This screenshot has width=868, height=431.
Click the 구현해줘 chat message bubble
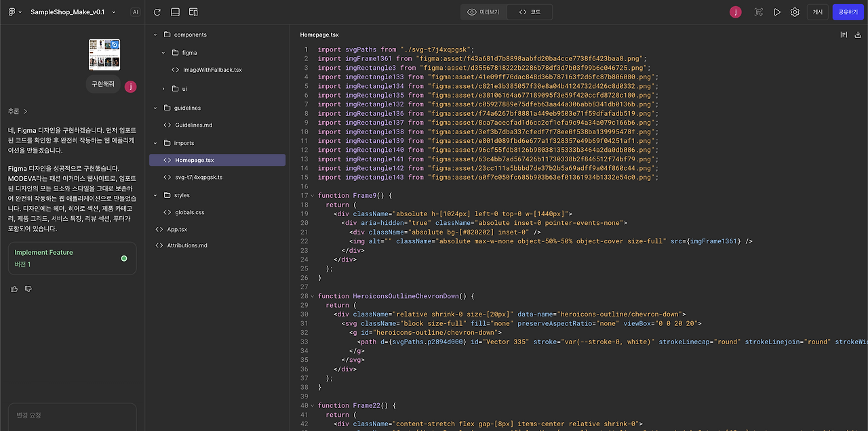click(104, 84)
